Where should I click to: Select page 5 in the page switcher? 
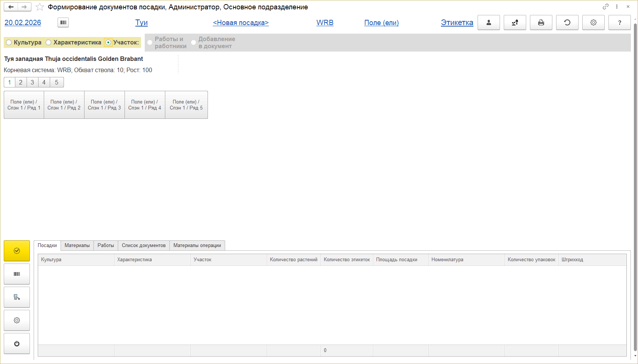tap(57, 82)
